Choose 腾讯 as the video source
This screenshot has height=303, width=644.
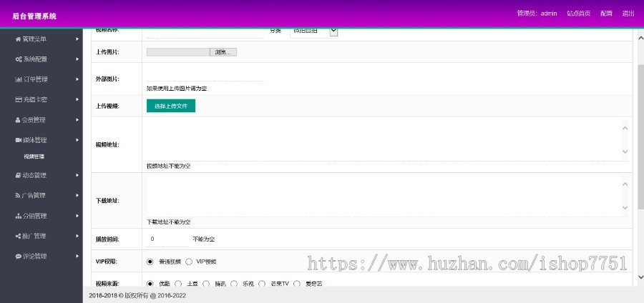pyautogui.click(x=206, y=283)
